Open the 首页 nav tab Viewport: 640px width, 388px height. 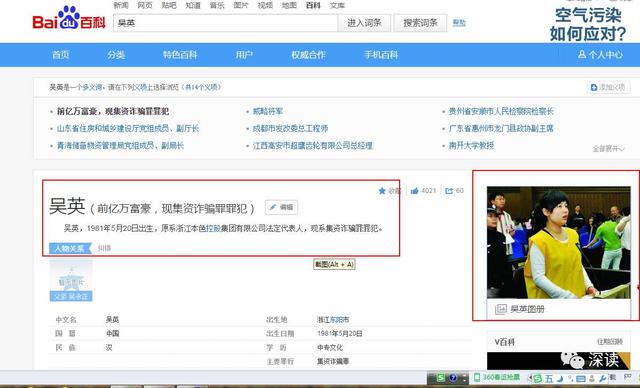point(61,55)
